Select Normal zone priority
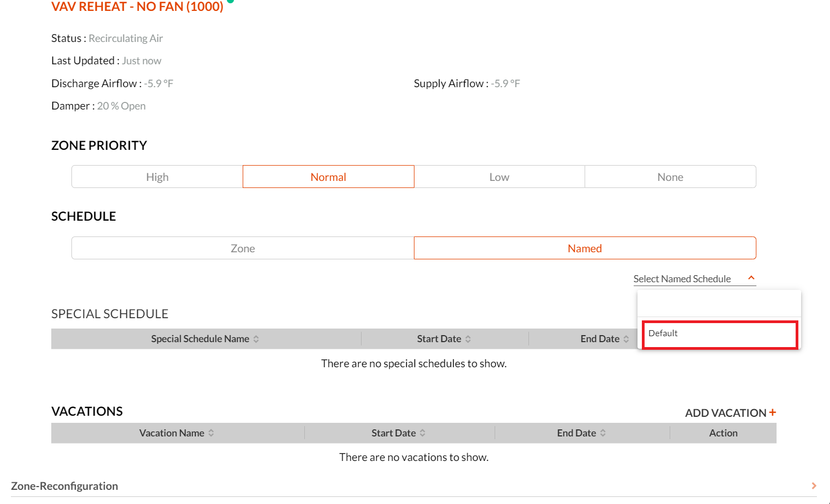 (328, 177)
